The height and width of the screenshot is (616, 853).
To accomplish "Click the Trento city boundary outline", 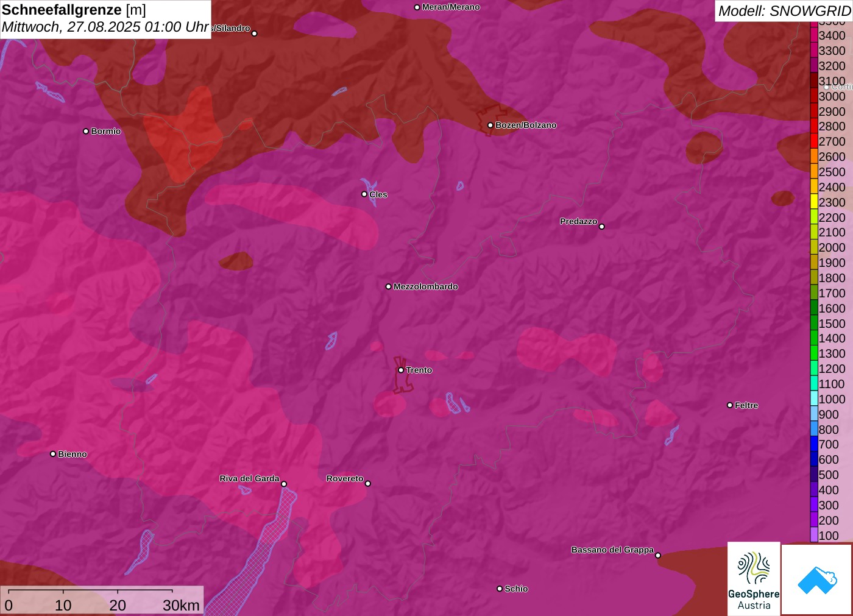I will [402, 376].
